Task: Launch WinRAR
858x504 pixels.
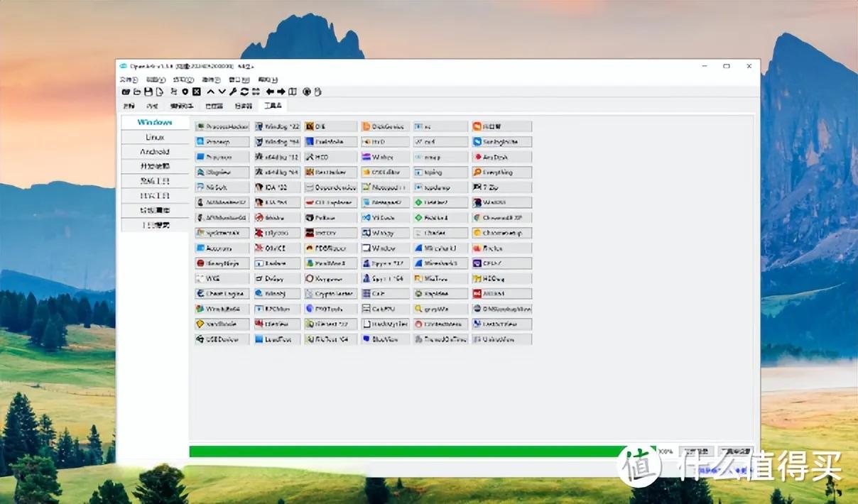Action: click(x=501, y=202)
